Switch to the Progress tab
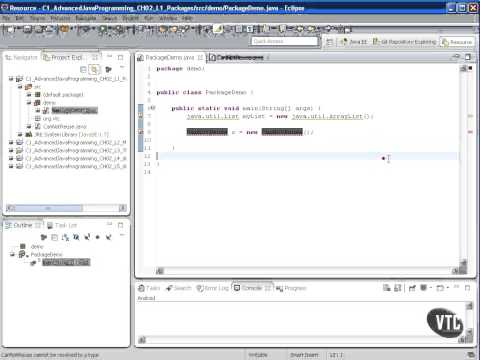 291,288
